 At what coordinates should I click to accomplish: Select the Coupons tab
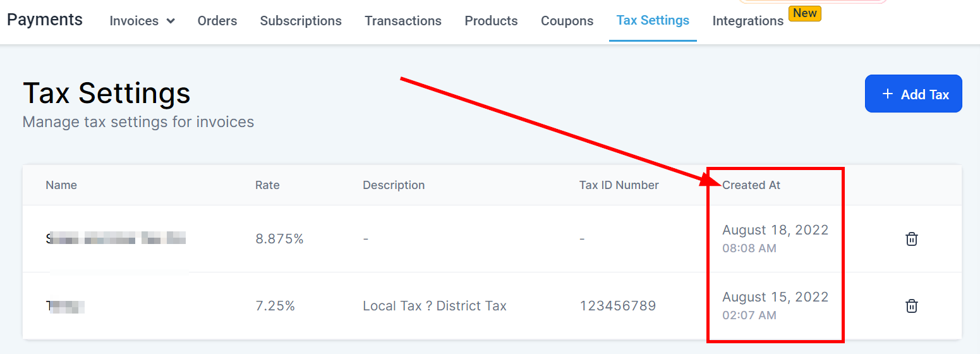tap(567, 21)
